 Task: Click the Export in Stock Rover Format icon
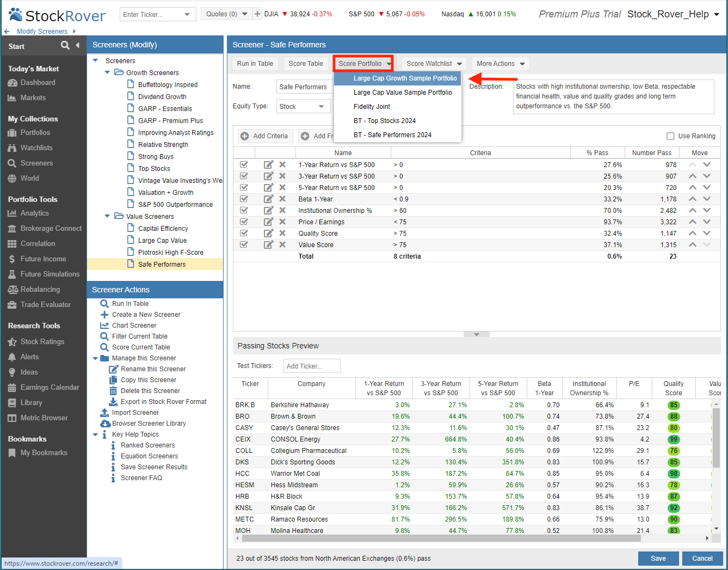(113, 402)
